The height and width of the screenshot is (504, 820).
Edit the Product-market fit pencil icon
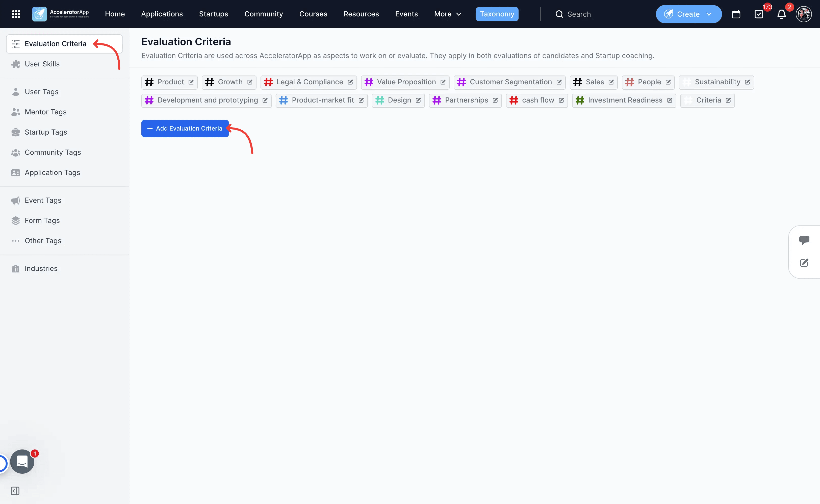(361, 100)
